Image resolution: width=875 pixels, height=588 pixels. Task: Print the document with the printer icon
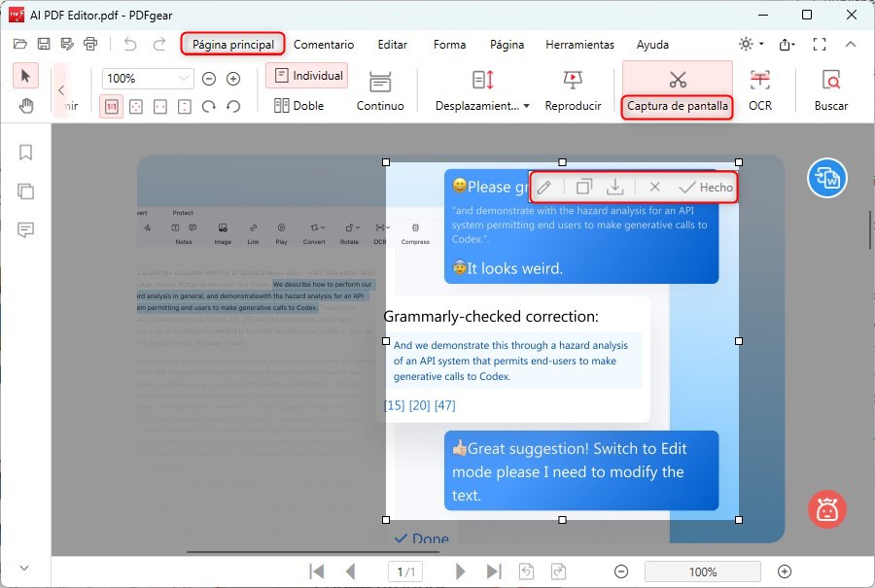[90, 44]
